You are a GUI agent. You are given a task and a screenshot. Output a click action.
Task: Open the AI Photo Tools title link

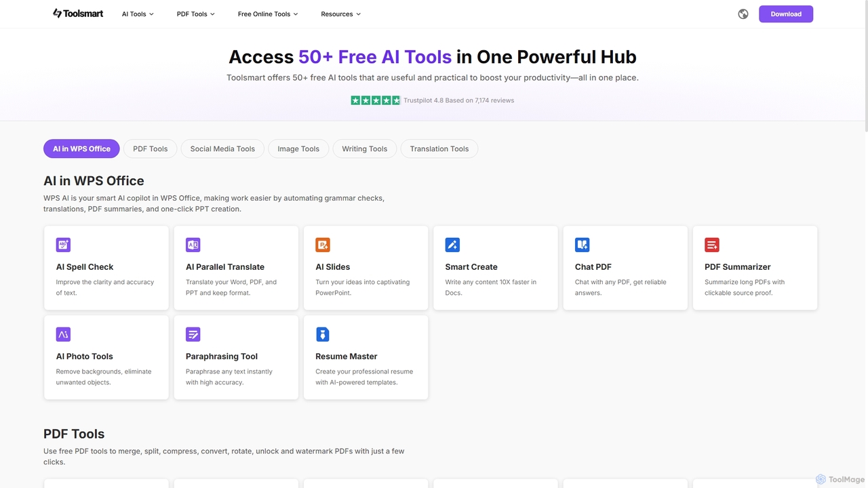click(x=85, y=357)
